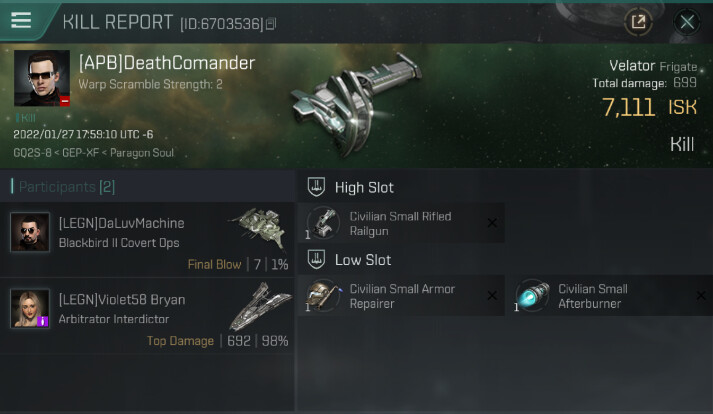
Task: Click the Blackbird II Covert Ops ship image
Action: click(x=260, y=229)
